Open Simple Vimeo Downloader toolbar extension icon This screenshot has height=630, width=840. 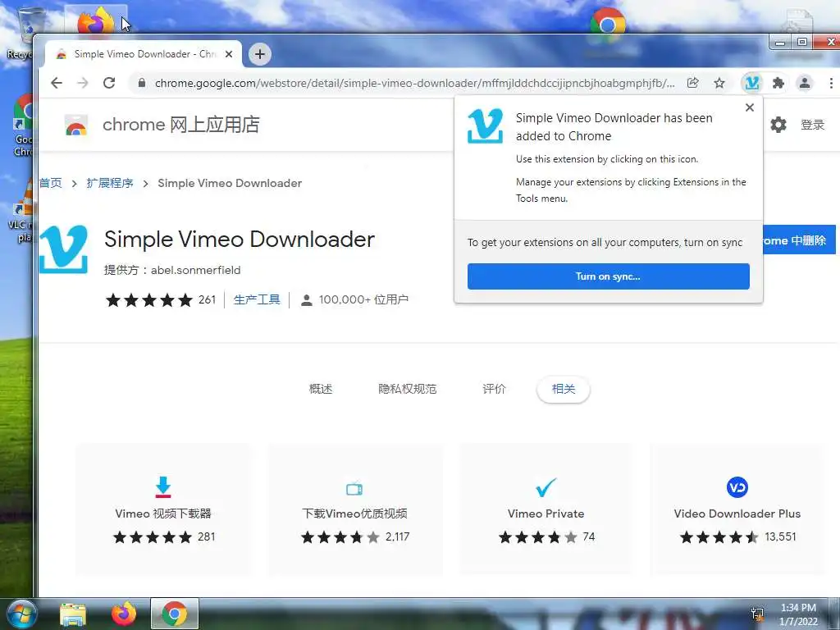(752, 83)
